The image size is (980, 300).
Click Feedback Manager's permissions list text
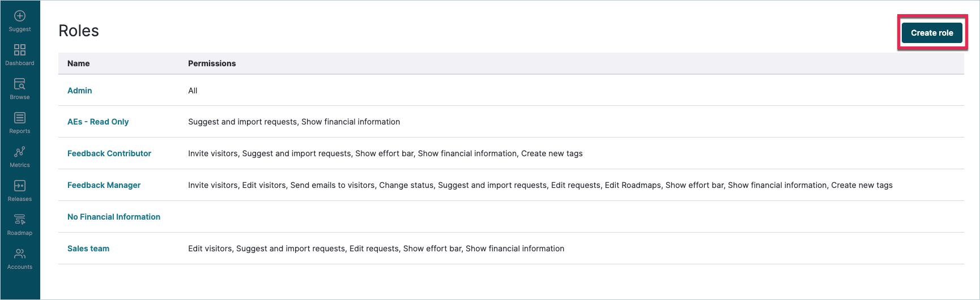click(x=540, y=185)
